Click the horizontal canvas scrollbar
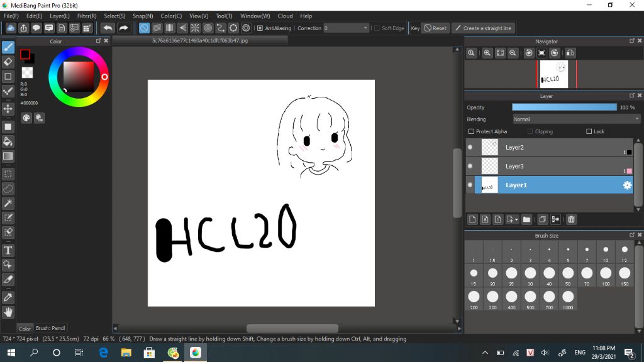The image size is (644, 362). (x=292, y=328)
